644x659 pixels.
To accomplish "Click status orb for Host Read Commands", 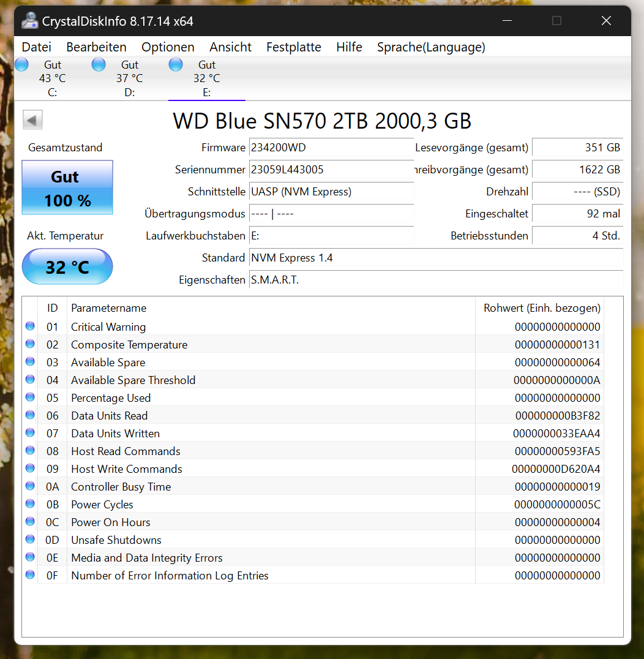I will 30,450.
